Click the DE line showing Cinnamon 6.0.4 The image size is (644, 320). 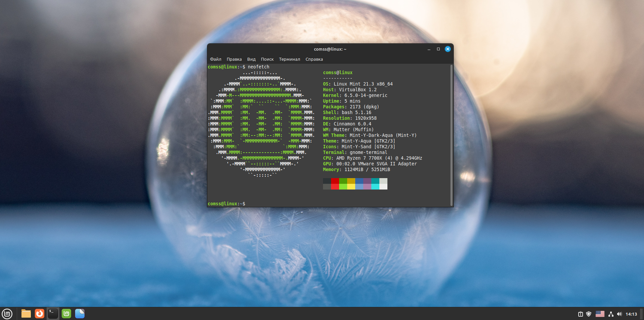tap(347, 124)
